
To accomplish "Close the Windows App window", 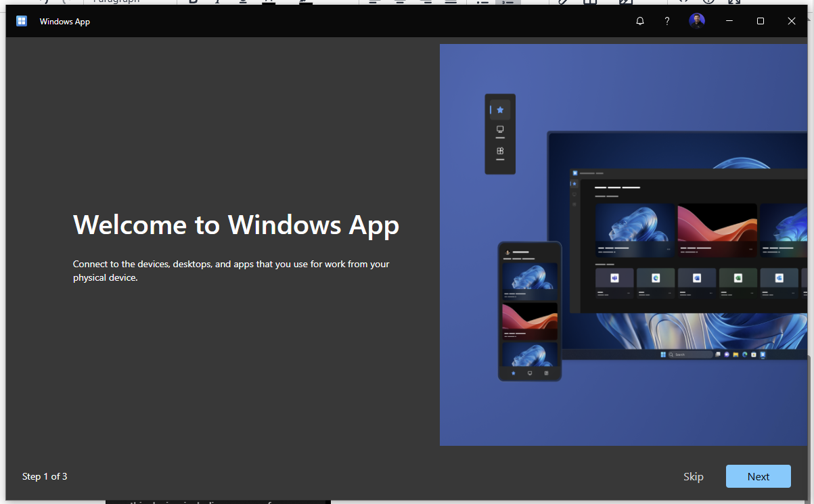I will tap(792, 22).
